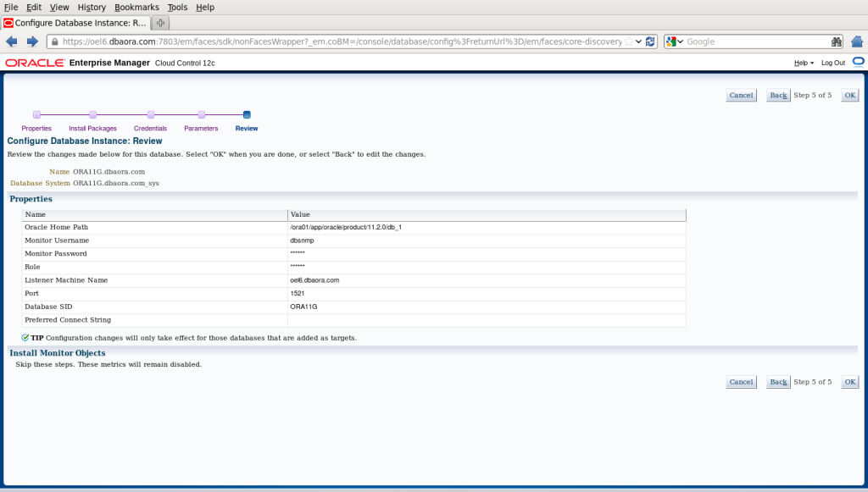Viewport: 868px width, 492px height.
Task: Click the padlock icon in the address bar
Action: [x=55, y=41]
